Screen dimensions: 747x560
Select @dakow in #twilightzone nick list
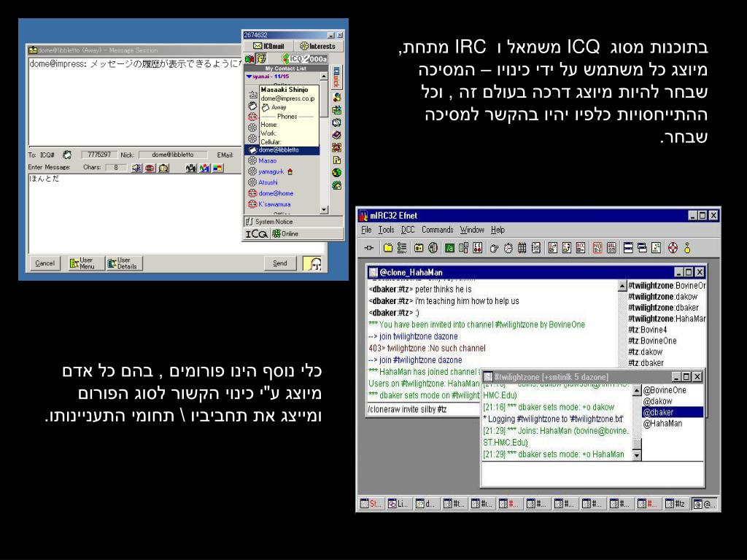coord(657,401)
